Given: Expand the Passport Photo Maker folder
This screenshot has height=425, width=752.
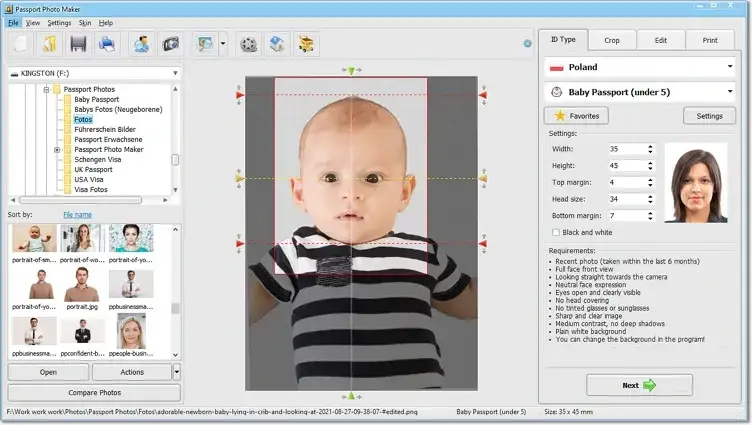Looking at the screenshot, I should [57, 150].
